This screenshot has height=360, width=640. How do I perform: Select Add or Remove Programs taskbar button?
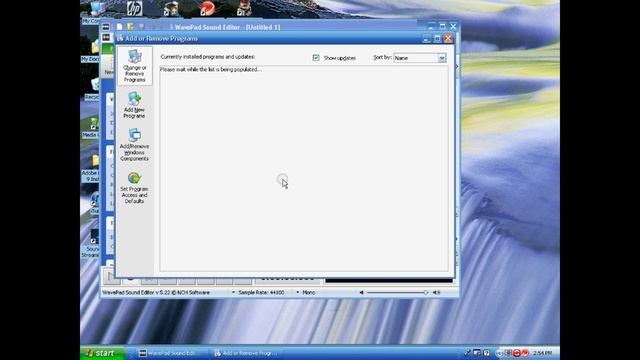coord(247,353)
